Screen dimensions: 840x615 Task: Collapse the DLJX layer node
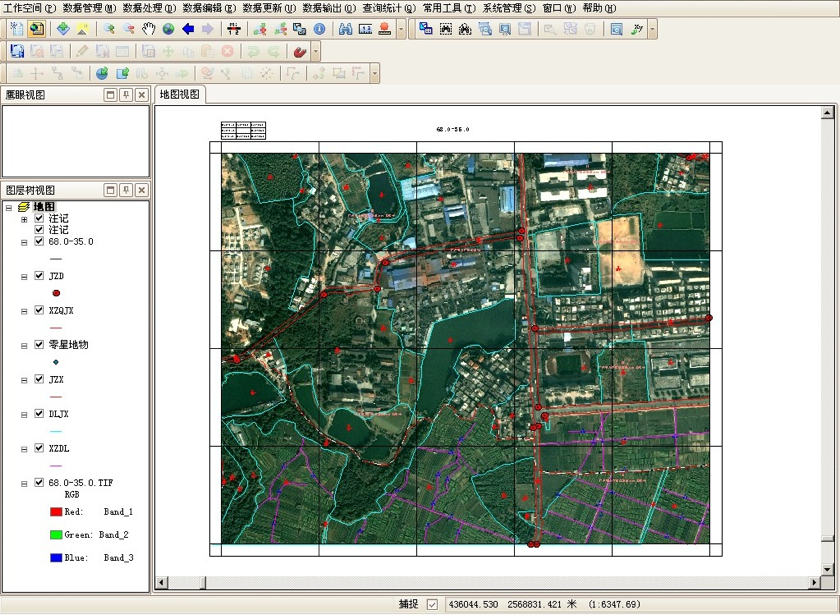click(x=24, y=414)
